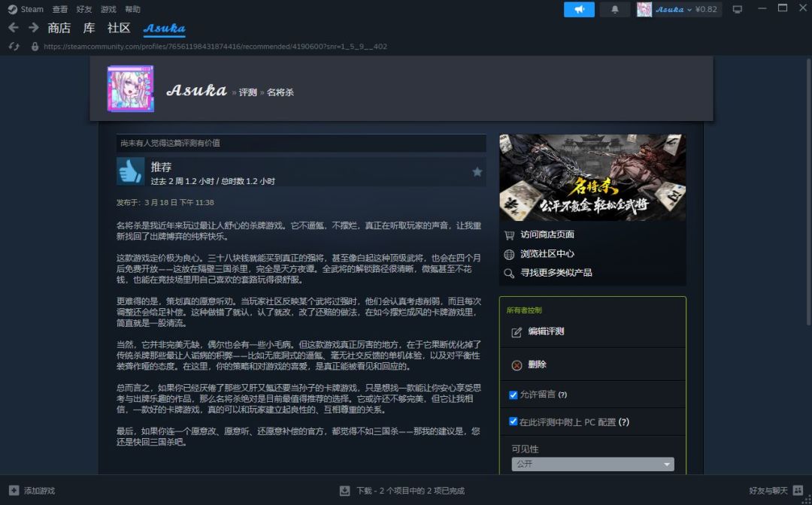Screen dimensions: 812x505
Task: Open 访问商店页面 link
Action: (x=547, y=234)
